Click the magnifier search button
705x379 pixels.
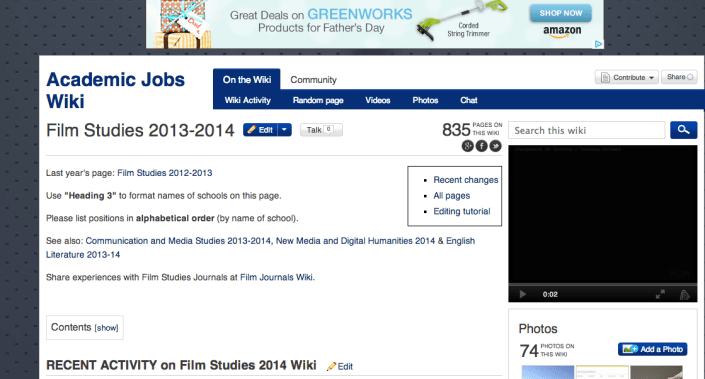[683, 130]
